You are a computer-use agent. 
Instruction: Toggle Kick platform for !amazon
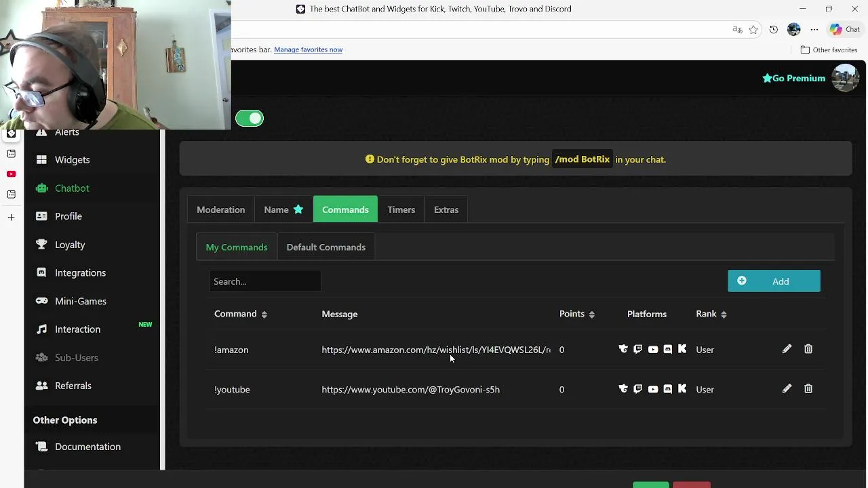point(682,349)
